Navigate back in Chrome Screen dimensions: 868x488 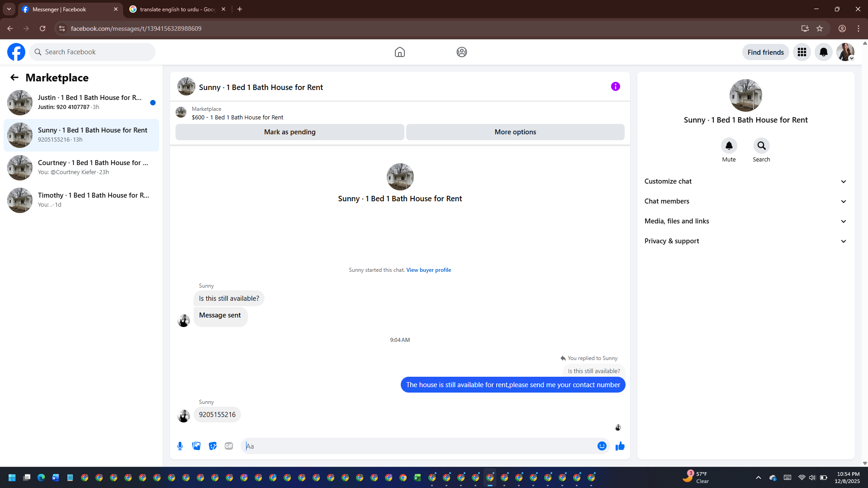(x=10, y=28)
